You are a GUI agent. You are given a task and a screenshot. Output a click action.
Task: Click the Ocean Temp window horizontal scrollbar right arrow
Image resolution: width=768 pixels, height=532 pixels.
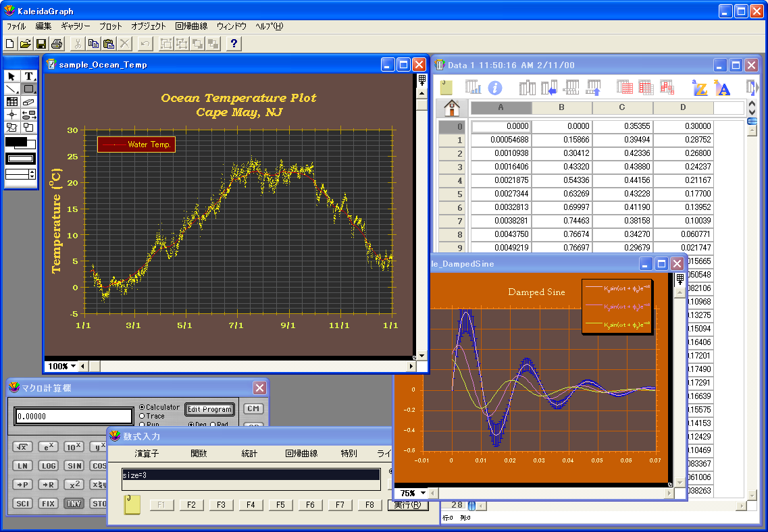click(x=411, y=366)
